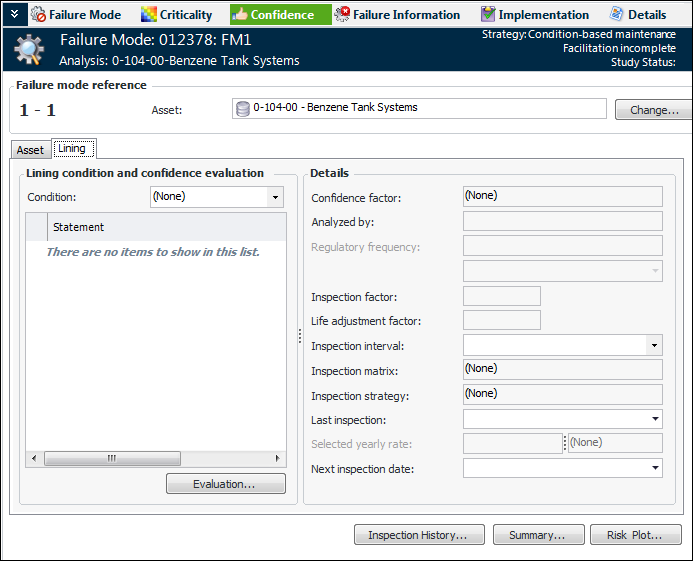Open the Next inspection date dropdown
Image resolution: width=693 pixels, height=561 pixels.
655,468
